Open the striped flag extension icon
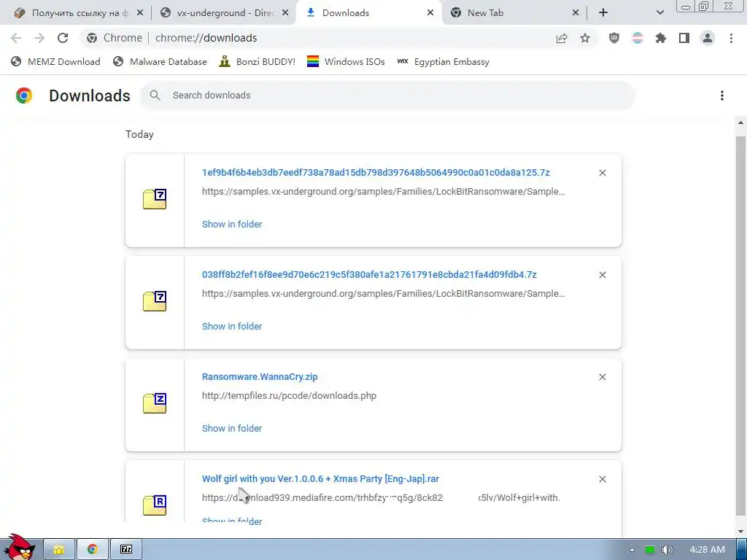This screenshot has width=747, height=560. point(638,38)
